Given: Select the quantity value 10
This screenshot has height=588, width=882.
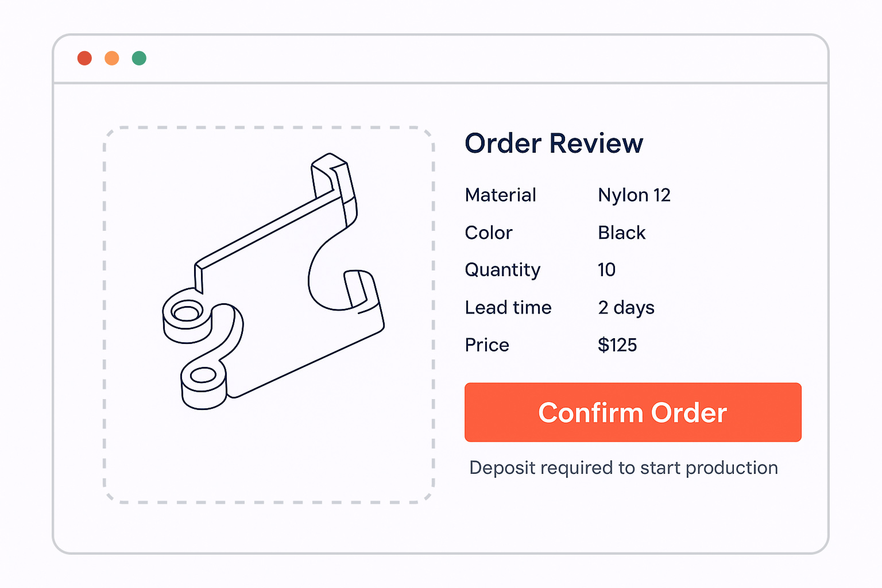Looking at the screenshot, I should tap(606, 270).
